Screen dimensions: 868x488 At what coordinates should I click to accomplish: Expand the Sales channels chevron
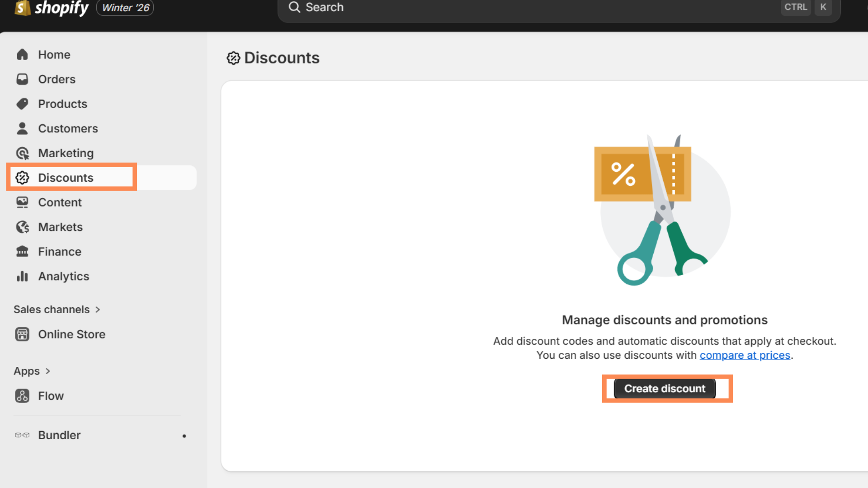tap(98, 310)
